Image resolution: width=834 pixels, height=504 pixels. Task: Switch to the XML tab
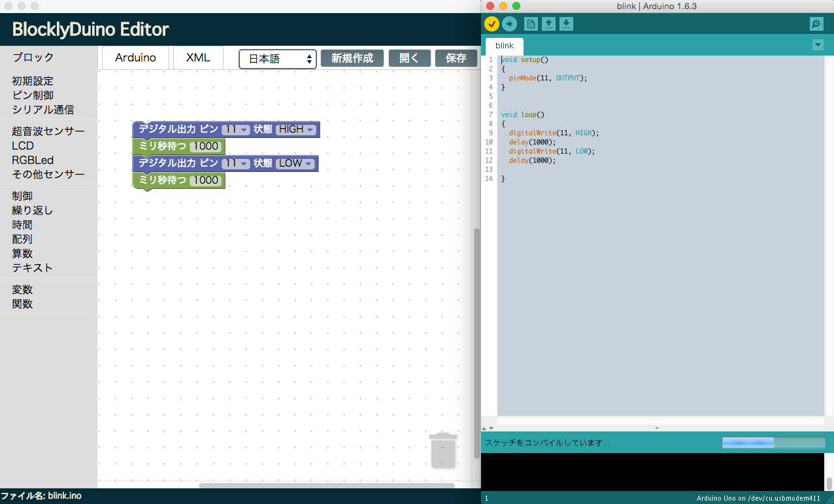click(x=198, y=58)
